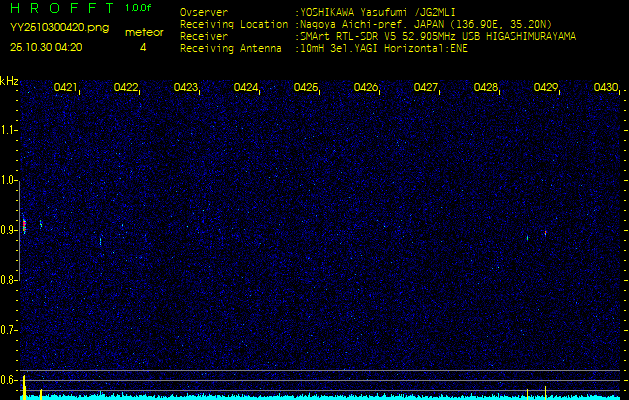The height and width of the screenshot is (400, 629).
Task: Click the 0430 time marker
Action: [x=606, y=87]
